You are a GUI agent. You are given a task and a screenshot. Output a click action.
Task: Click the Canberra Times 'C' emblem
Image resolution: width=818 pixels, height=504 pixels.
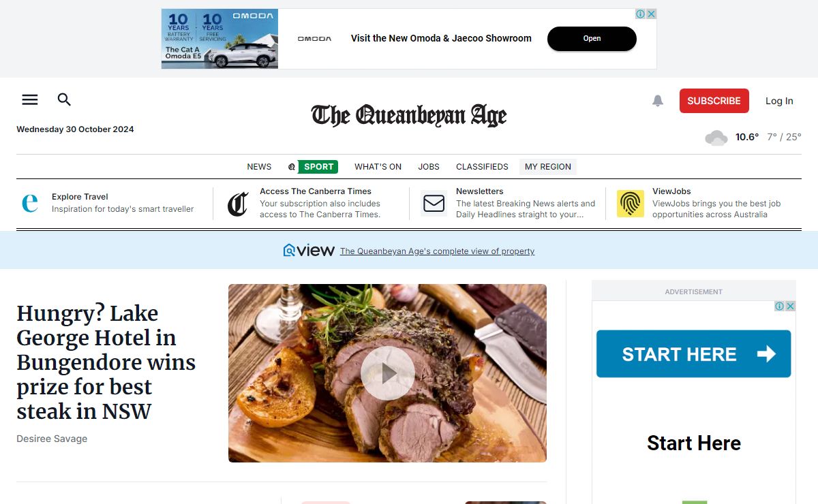[x=238, y=204]
